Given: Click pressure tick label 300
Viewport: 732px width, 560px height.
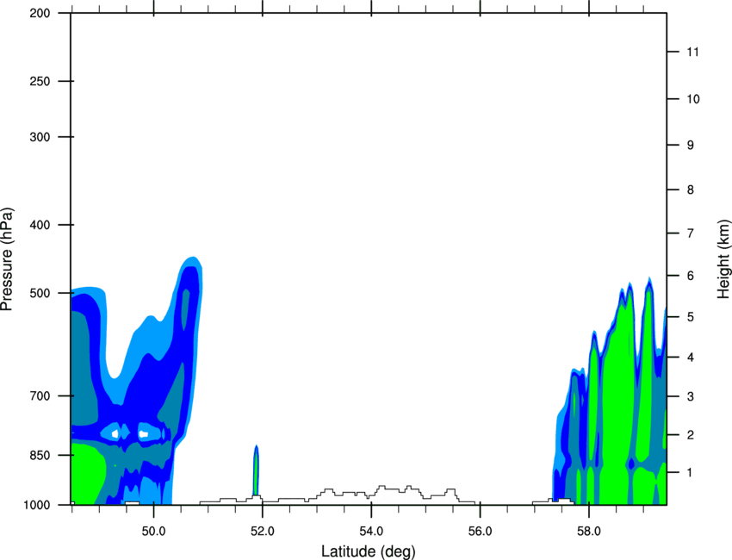Looking at the screenshot, I should click(40, 137).
